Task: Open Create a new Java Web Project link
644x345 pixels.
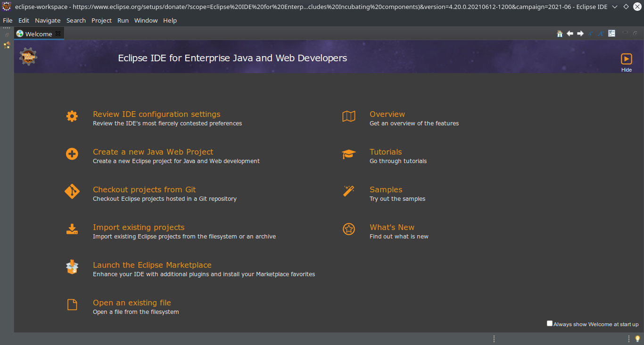Action: pyautogui.click(x=153, y=152)
